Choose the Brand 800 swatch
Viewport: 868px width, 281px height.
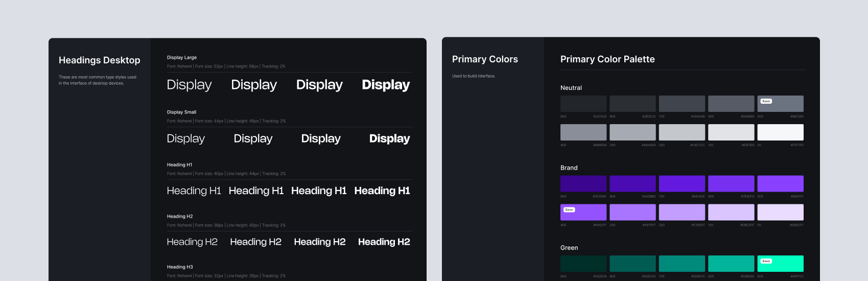[x=632, y=184]
